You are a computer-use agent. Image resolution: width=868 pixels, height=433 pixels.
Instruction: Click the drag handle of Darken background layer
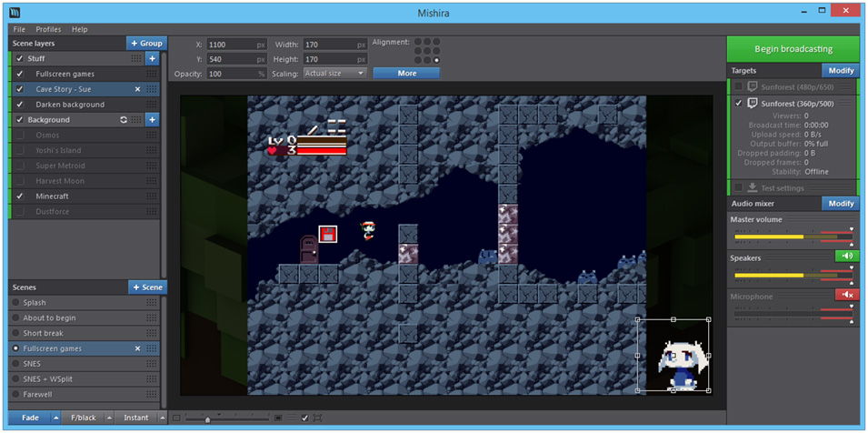point(151,105)
